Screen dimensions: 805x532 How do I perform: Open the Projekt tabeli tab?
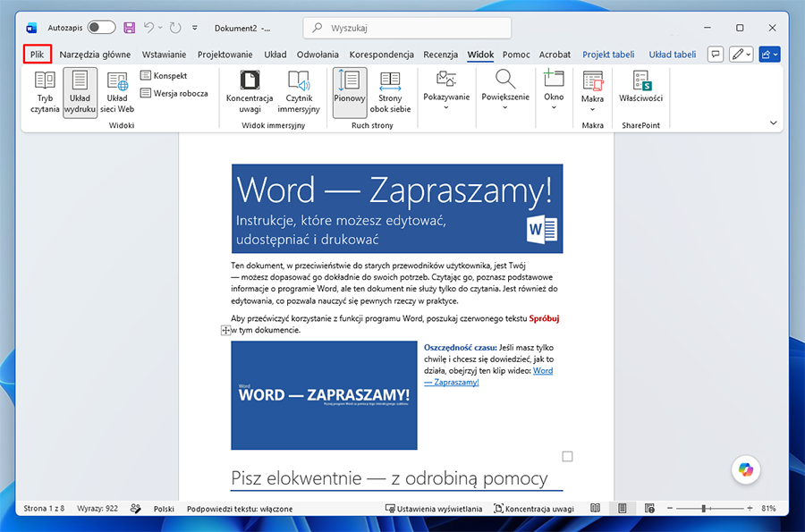(x=608, y=55)
